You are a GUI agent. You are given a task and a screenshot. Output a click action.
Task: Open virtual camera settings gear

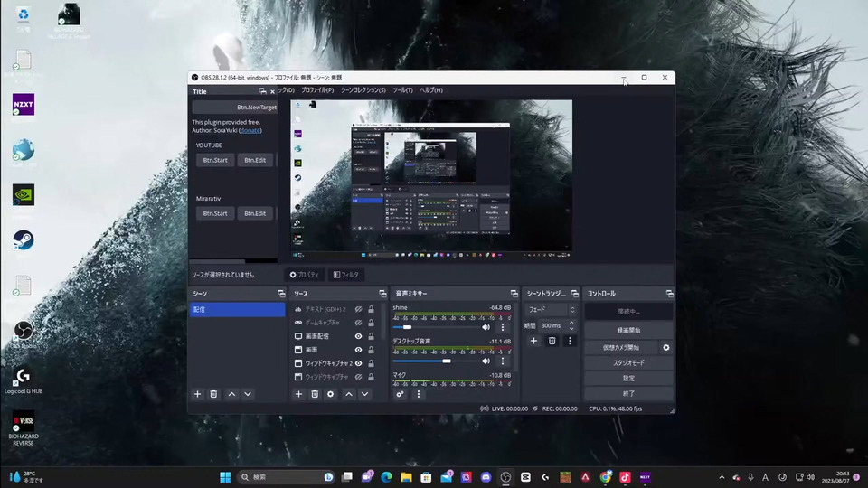point(666,347)
